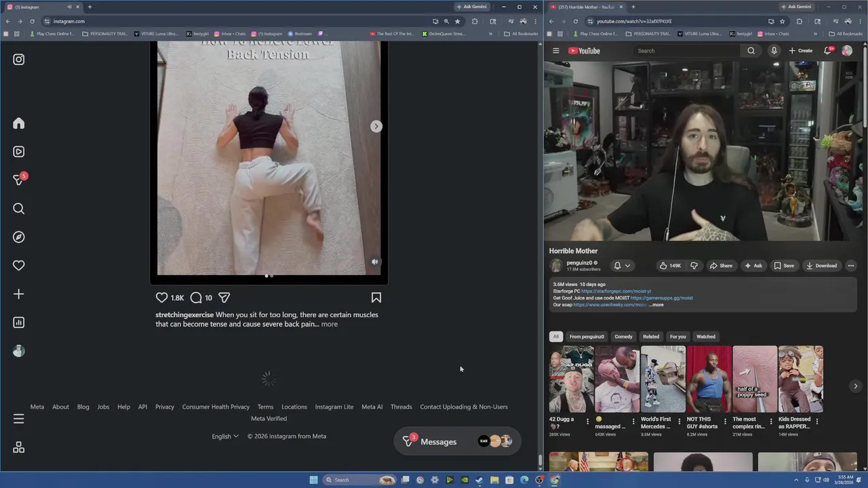The width and height of the screenshot is (868, 488).
Task: Open Meta AI footer link
Action: (372, 407)
